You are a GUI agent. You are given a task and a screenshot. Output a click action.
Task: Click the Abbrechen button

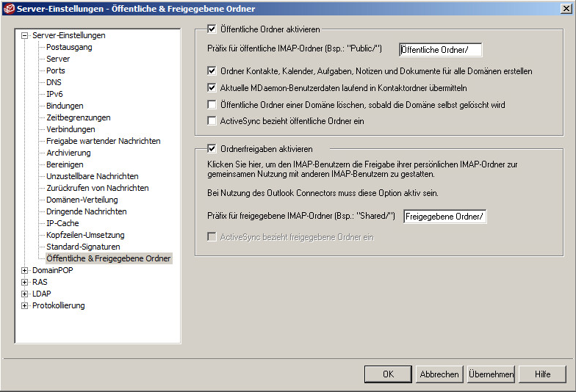[439, 374]
